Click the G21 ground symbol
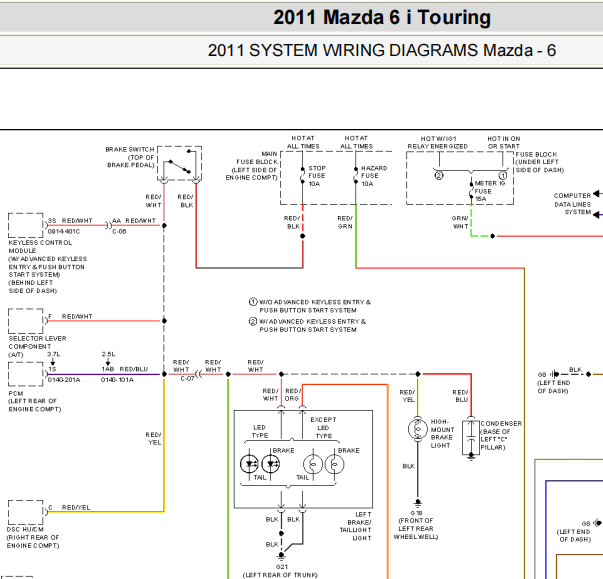Viewport: 603px width, 579px height. click(281, 556)
